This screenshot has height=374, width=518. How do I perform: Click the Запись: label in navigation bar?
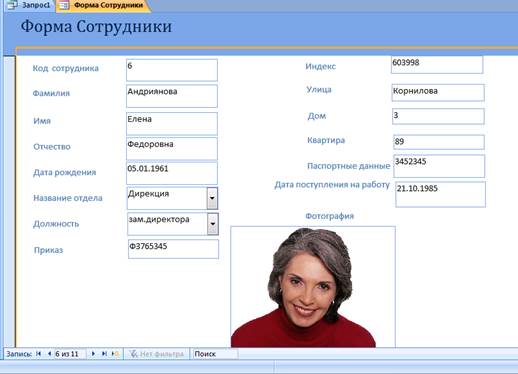click(19, 354)
